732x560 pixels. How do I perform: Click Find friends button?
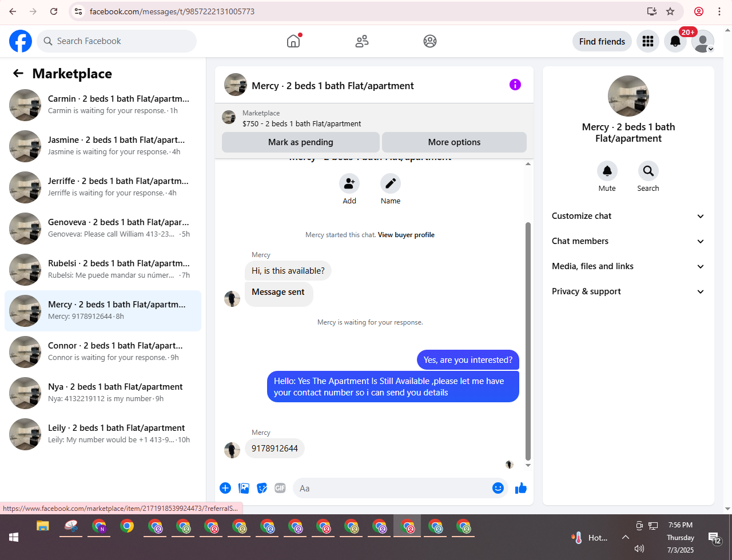point(602,41)
